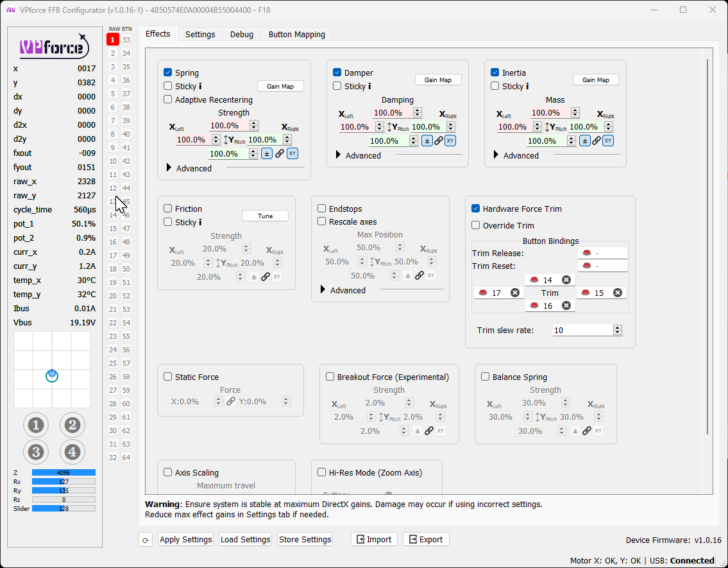Enable Adaptive Recentering
The height and width of the screenshot is (568, 728).
point(169,99)
